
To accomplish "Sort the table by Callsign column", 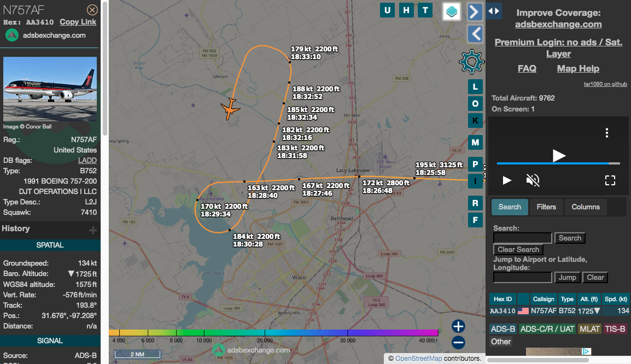I will pos(544,300).
